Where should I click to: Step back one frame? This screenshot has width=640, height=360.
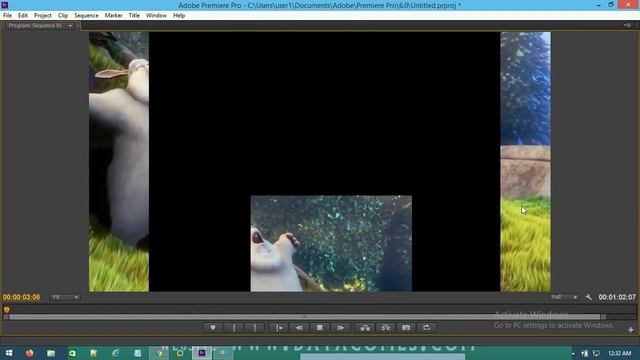tap(300, 328)
